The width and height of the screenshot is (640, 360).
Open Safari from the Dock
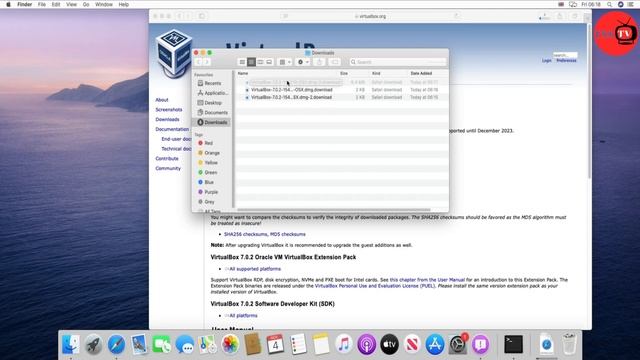pos(116,344)
